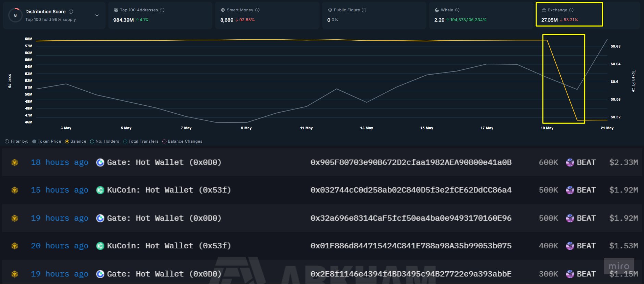
Task: Click the KuCoin logo in the 15 hours ago row
Action: click(x=100, y=190)
